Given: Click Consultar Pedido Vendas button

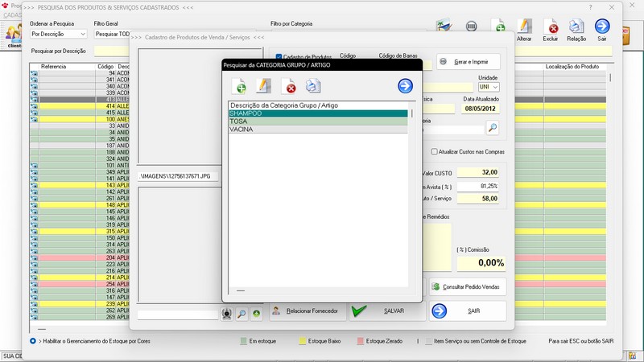Looking at the screenshot, I should (468, 287).
